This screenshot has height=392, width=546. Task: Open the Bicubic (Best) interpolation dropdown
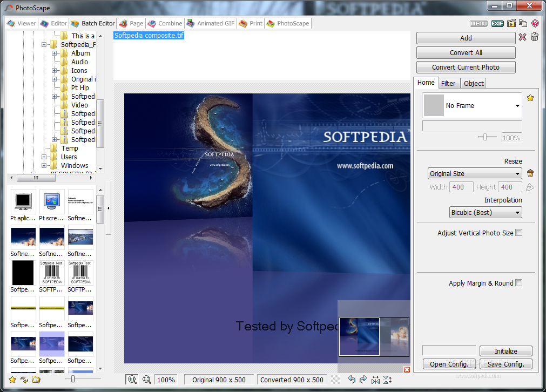pos(486,212)
